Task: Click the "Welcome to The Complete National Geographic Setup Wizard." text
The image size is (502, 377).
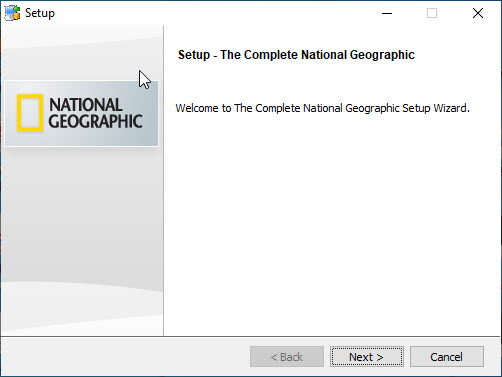Action: pos(322,108)
